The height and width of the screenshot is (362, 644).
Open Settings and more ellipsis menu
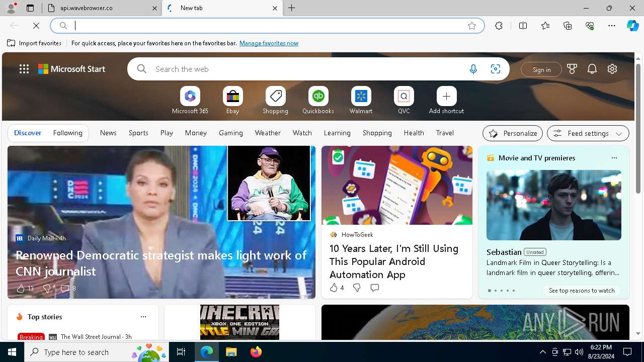click(612, 26)
